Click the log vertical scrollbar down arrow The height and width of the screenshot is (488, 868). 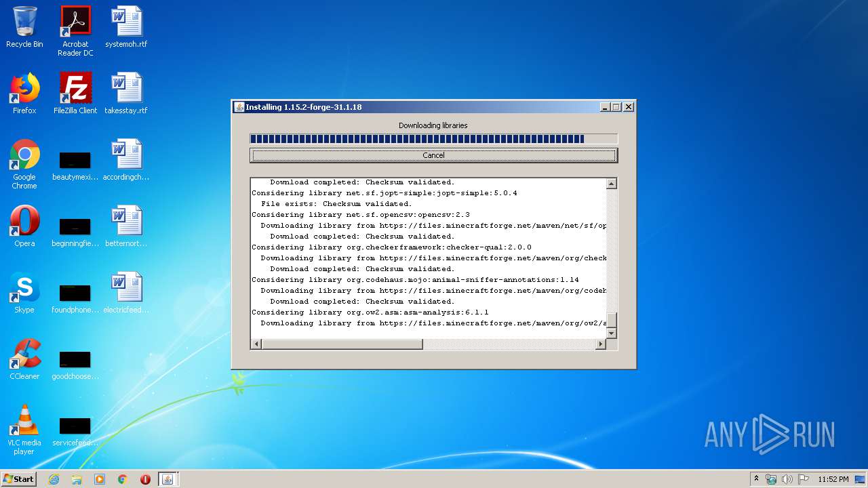tap(611, 333)
